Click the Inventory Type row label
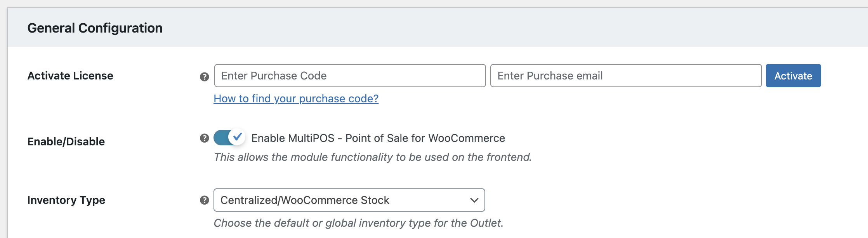The image size is (868, 238). [66, 200]
